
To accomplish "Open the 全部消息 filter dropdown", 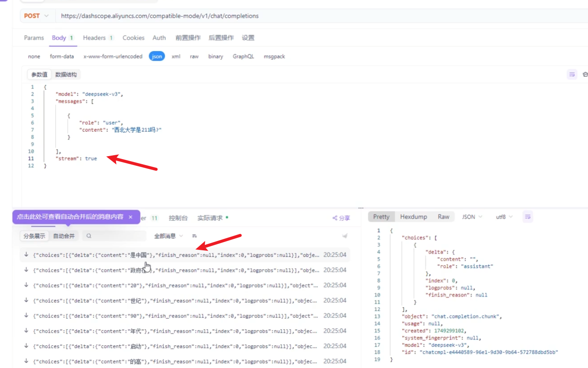I will click(169, 236).
